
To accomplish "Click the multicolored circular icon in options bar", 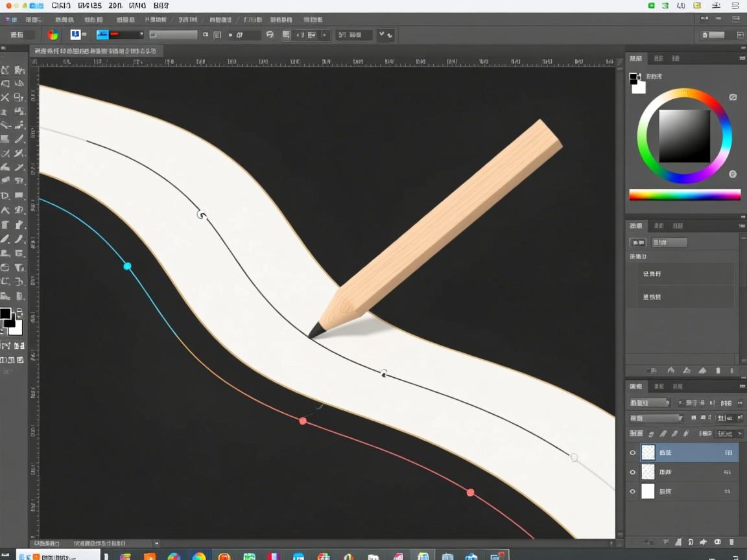I will tap(53, 35).
